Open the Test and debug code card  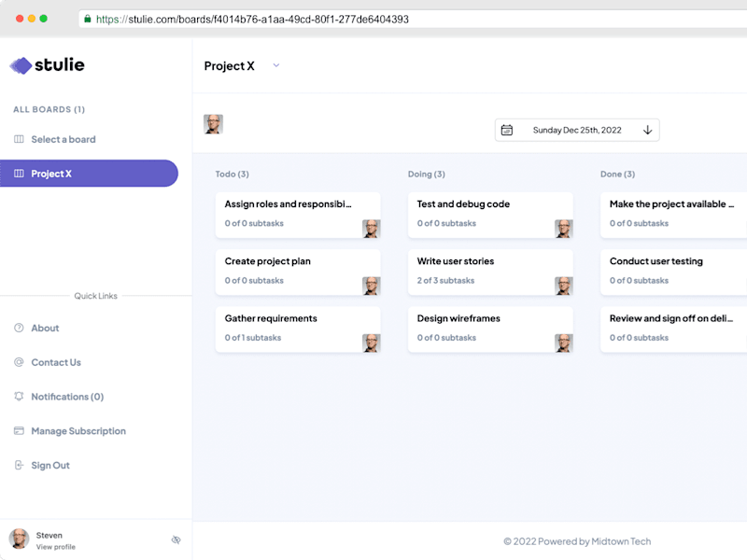tap(490, 216)
